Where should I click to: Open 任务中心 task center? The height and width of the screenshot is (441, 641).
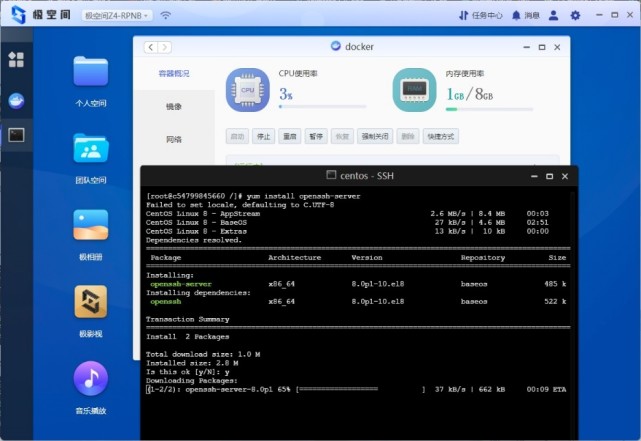pos(481,16)
